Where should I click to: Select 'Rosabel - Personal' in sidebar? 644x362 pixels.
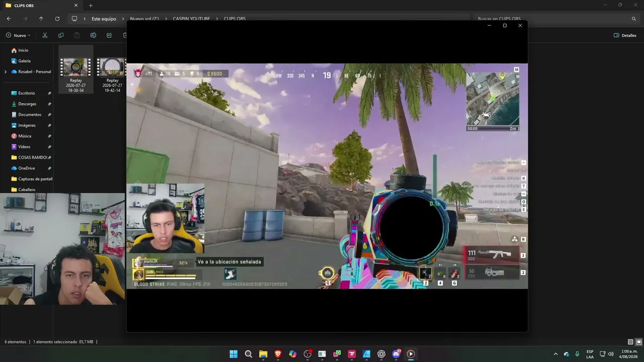[x=31, y=72]
